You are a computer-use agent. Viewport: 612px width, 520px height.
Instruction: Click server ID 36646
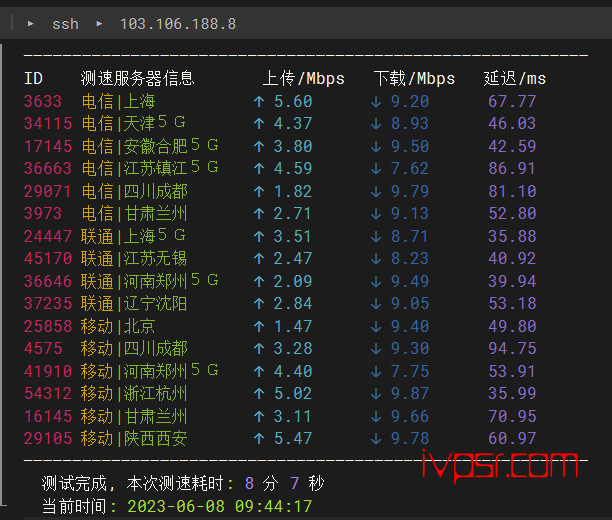pos(48,281)
